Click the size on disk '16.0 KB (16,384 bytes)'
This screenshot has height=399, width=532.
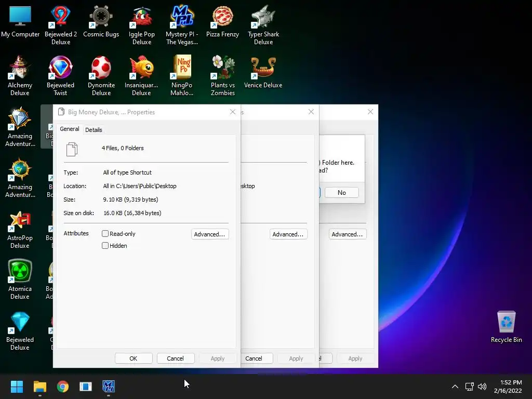[132, 213]
